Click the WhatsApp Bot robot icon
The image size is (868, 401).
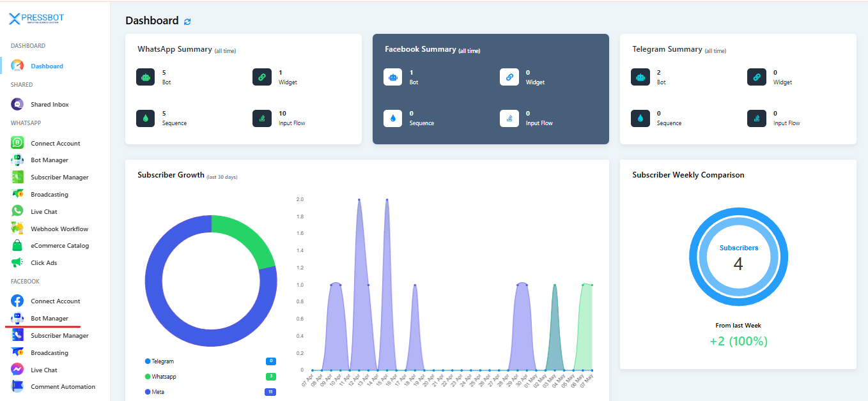[x=146, y=77]
